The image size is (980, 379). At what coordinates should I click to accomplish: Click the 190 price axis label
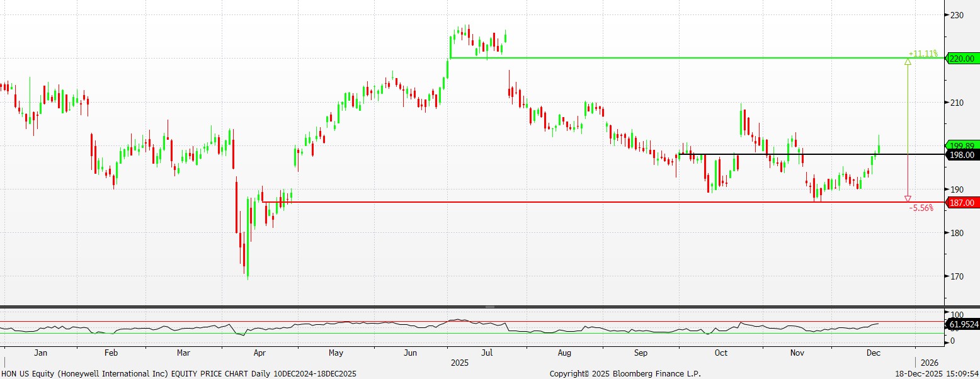point(957,189)
